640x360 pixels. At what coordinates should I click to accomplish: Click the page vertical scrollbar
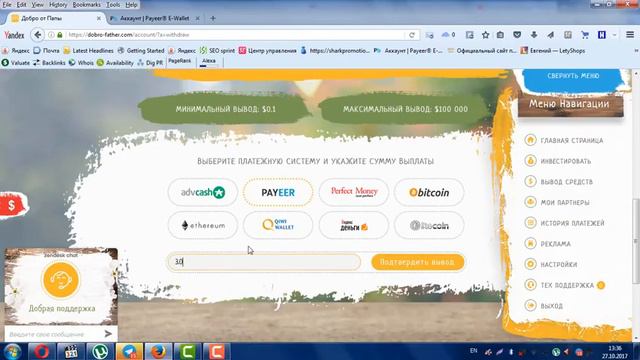click(636, 241)
